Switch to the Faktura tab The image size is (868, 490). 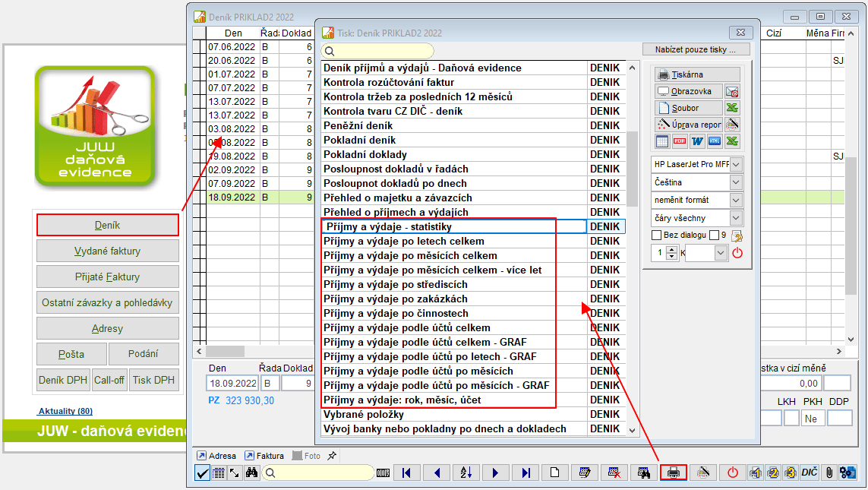264,456
